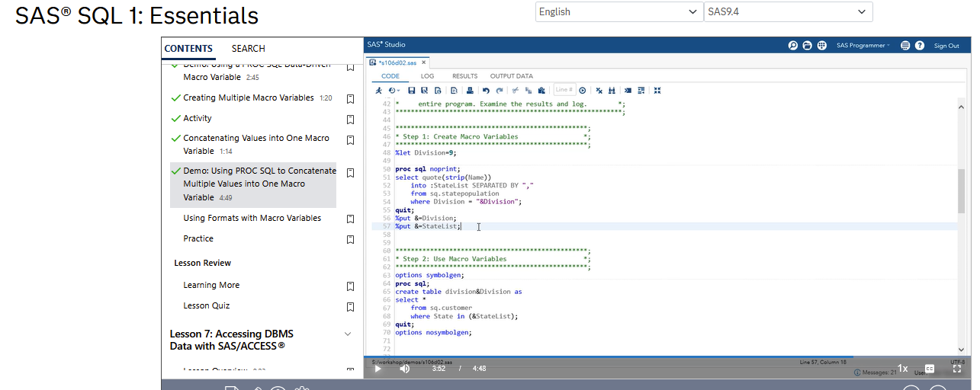
Task: Click the Print program icon
Action: pyautogui.click(x=470, y=91)
